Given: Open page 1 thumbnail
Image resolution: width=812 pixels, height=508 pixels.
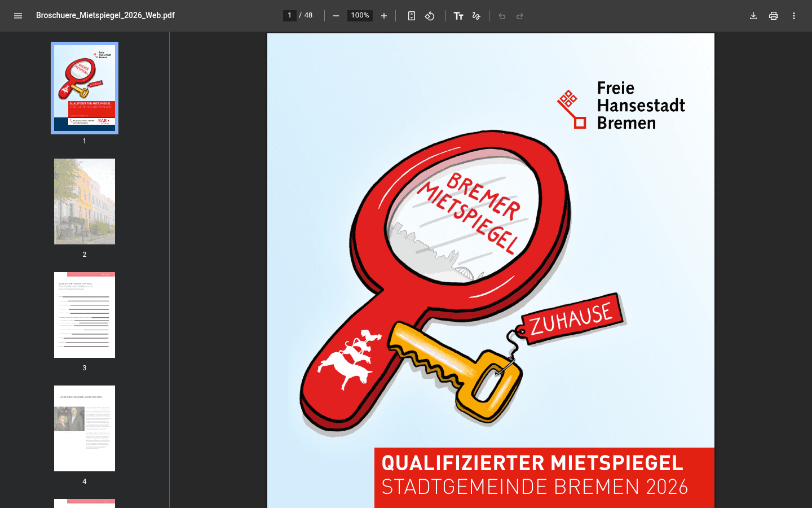Looking at the screenshot, I should coord(85,88).
